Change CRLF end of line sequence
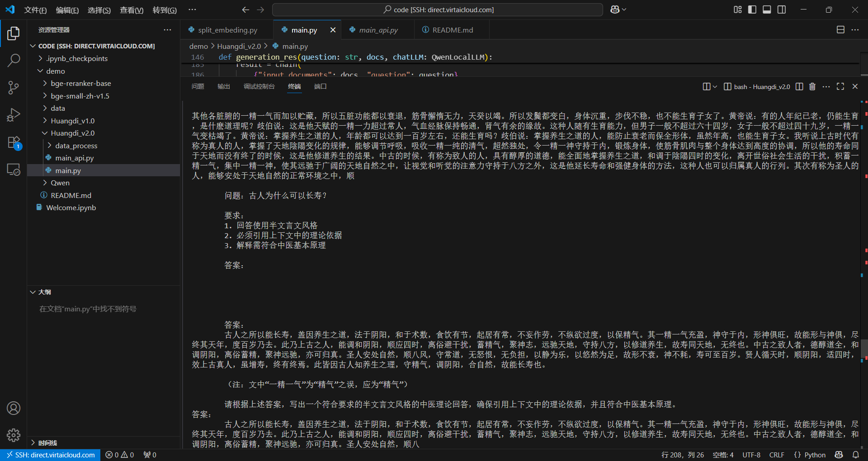Screen dimensions: 868x461 (x=777, y=455)
